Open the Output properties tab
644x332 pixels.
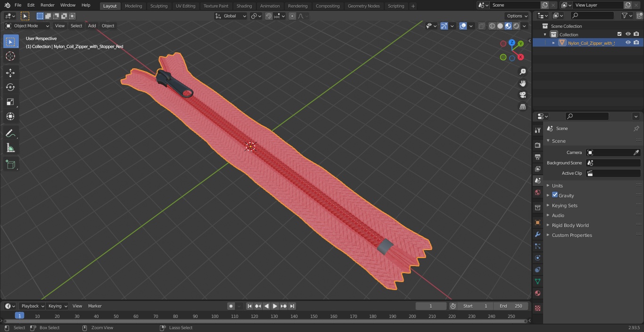coord(537,157)
